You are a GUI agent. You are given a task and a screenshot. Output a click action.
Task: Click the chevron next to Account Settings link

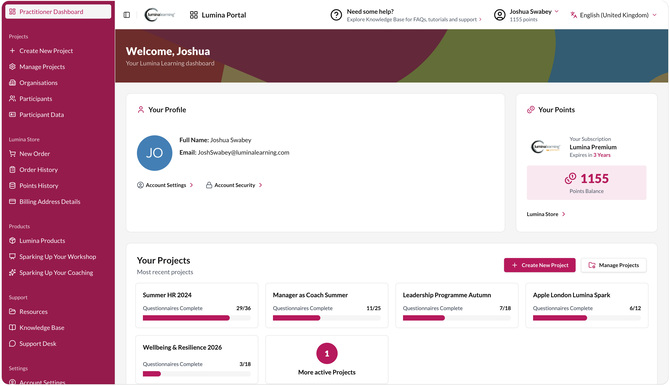pyautogui.click(x=191, y=185)
